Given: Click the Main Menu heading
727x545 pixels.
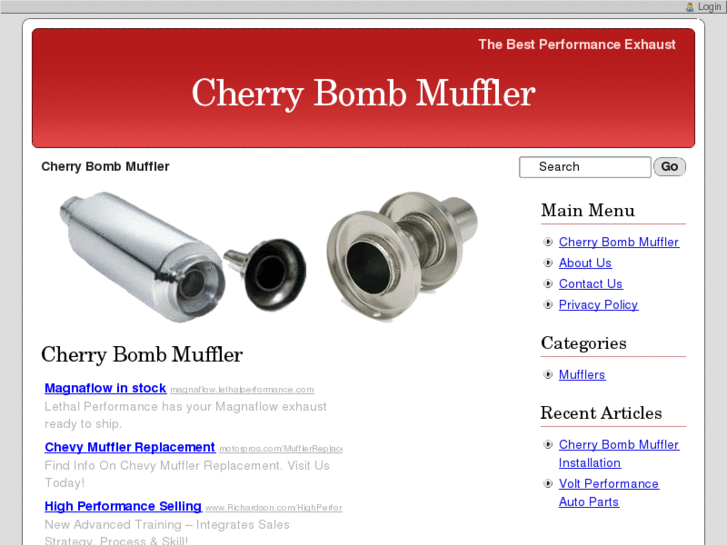Looking at the screenshot, I should click(588, 211).
